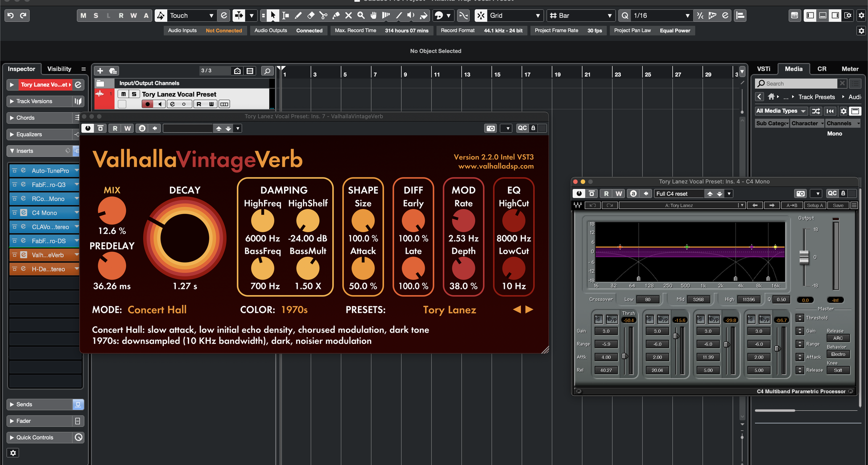Toggle record enable on the vocal track

147,104
